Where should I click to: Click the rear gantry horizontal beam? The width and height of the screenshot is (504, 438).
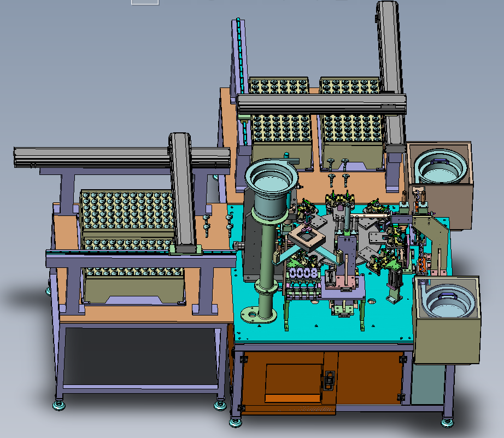(x=323, y=105)
